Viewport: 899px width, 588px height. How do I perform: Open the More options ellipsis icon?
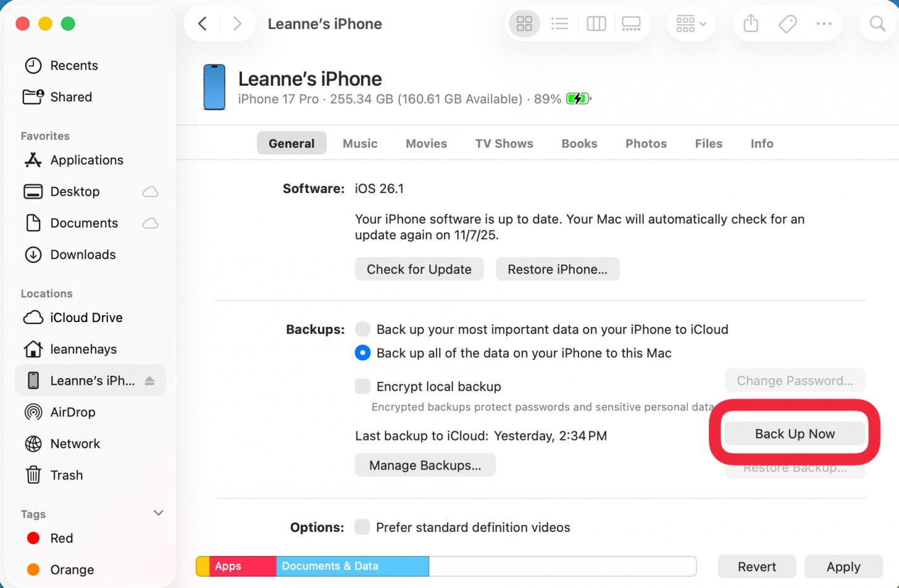tap(824, 23)
